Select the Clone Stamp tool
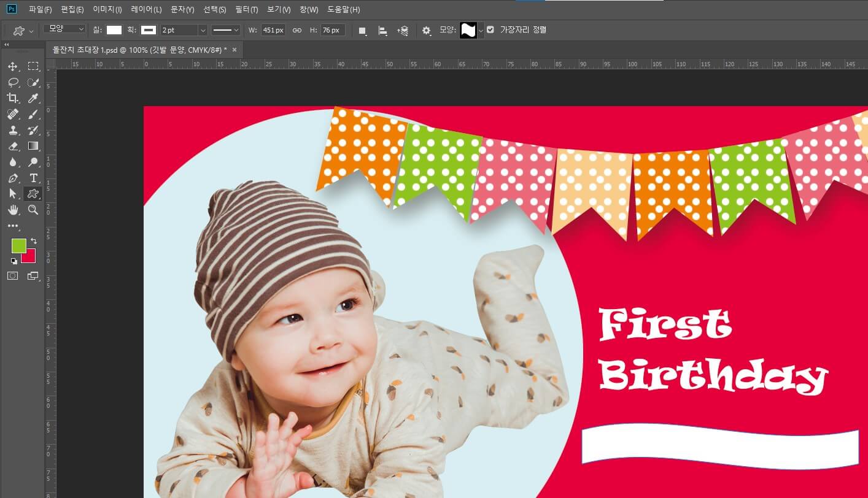Viewport: 868px width, 498px height. [13, 130]
